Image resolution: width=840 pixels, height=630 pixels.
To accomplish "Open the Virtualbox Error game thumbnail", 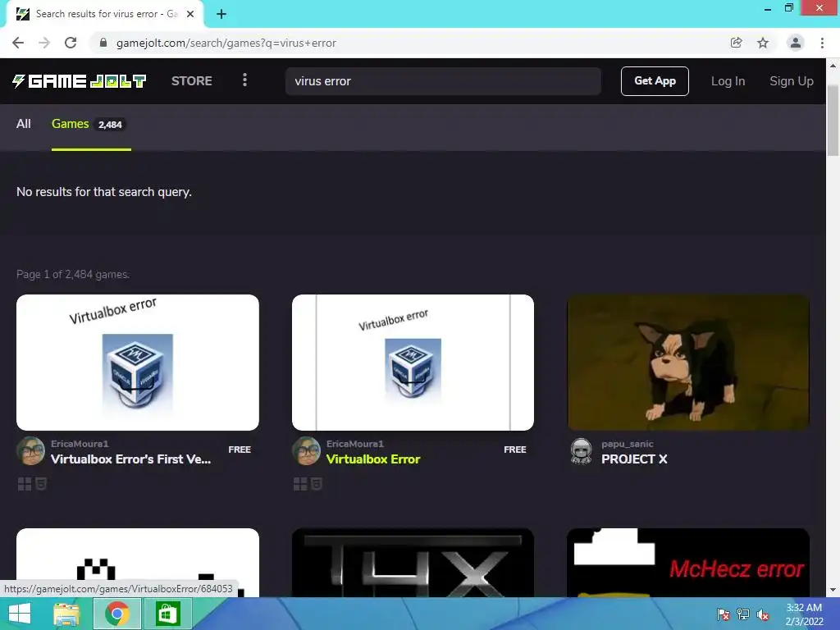I will (x=413, y=362).
